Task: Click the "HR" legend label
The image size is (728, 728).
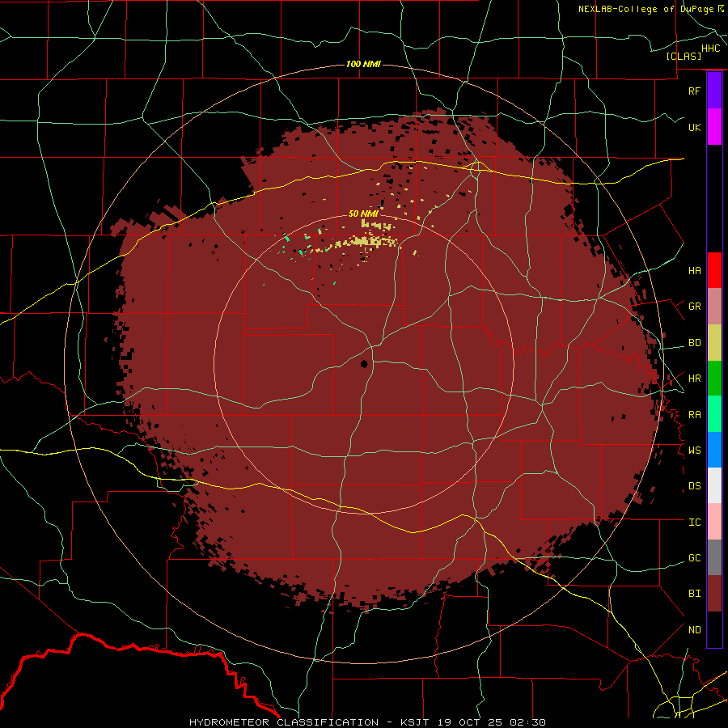Action: click(694, 379)
